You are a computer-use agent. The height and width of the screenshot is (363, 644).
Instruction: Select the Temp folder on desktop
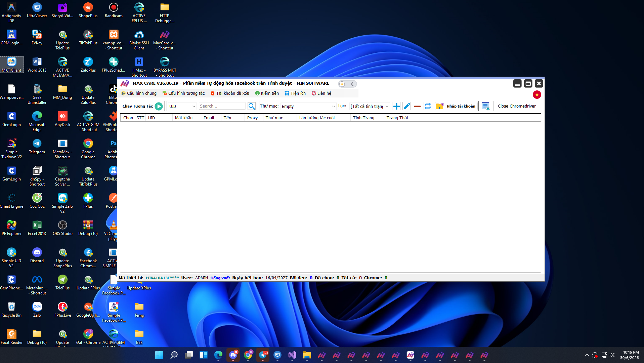[139, 310]
